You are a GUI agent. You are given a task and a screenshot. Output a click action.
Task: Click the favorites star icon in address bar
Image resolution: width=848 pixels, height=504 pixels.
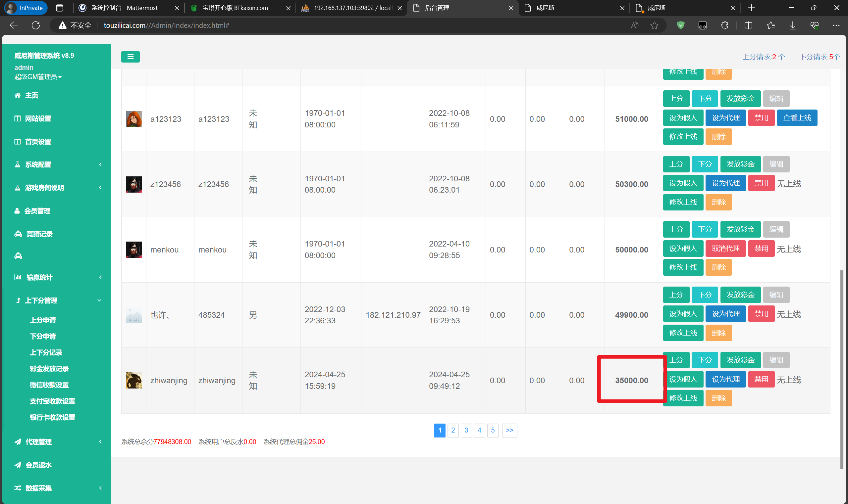point(654,25)
